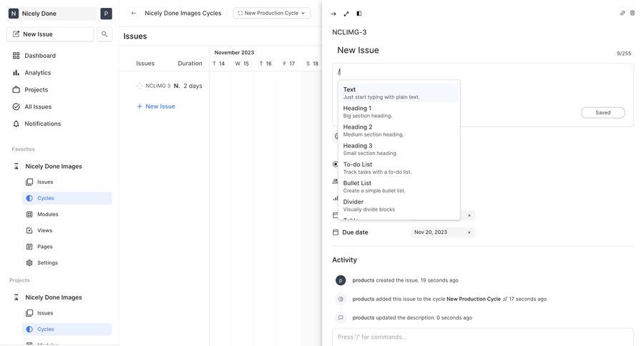Switch peek view to side panel layout

[359, 14]
